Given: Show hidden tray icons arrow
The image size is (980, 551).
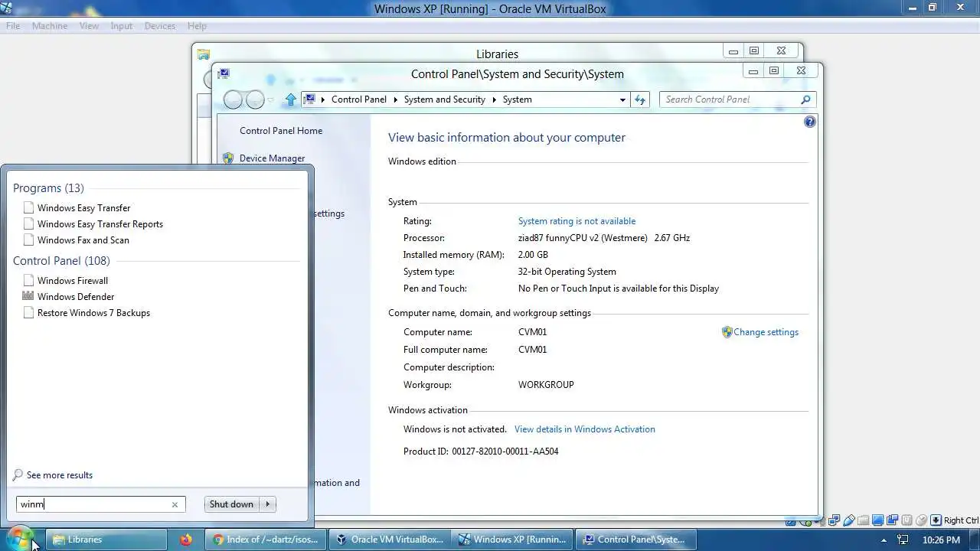Looking at the screenshot, I should point(884,540).
